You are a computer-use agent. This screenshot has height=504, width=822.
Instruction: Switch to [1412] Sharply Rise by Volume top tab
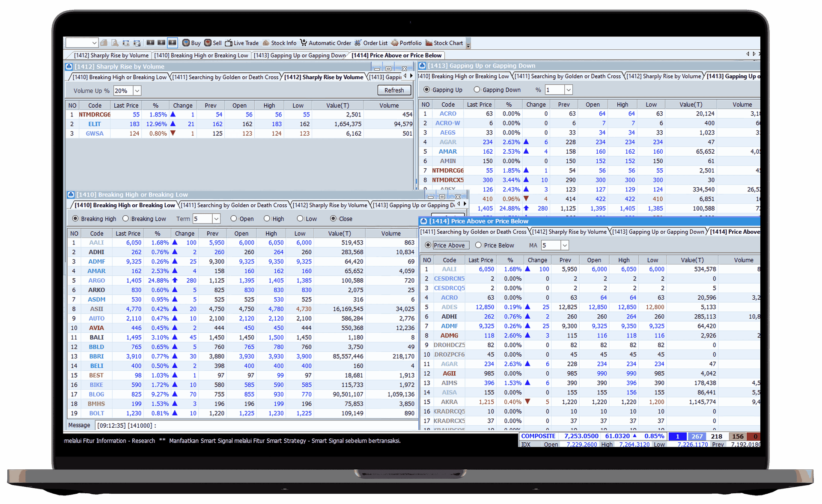coord(111,56)
